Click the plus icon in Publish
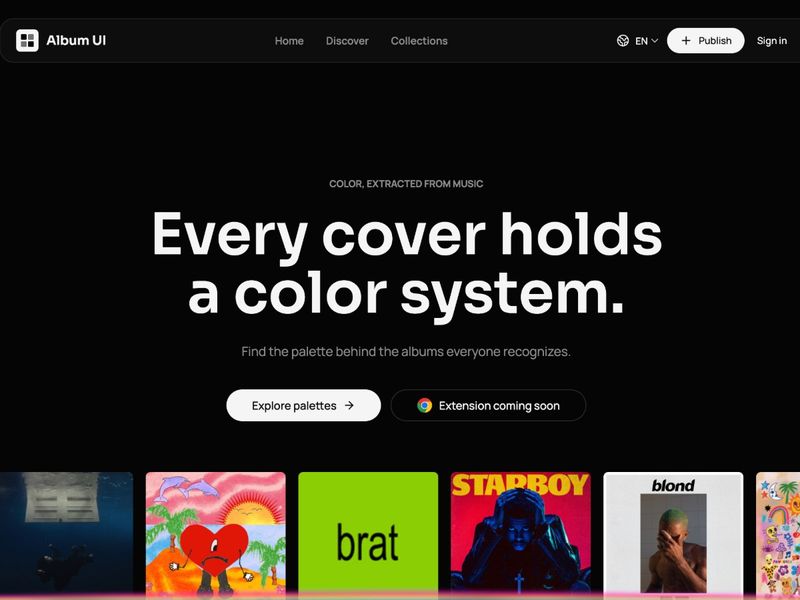800x600 pixels. 686,41
